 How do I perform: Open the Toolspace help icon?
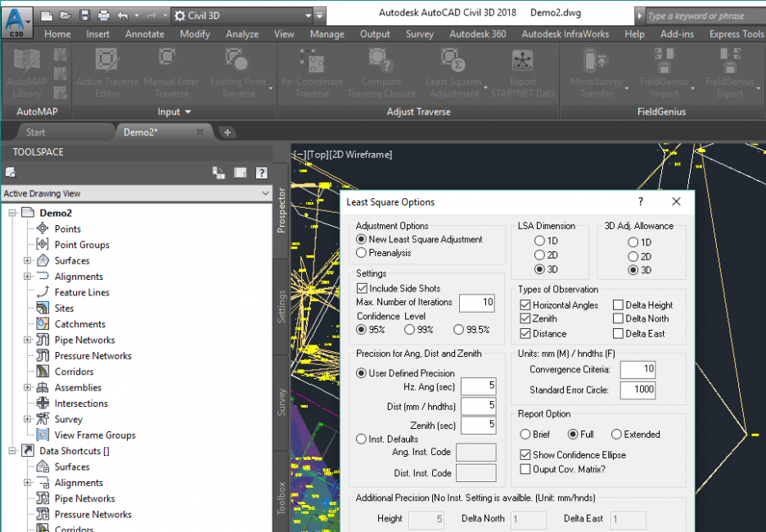pyautogui.click(x=261, y=173)
